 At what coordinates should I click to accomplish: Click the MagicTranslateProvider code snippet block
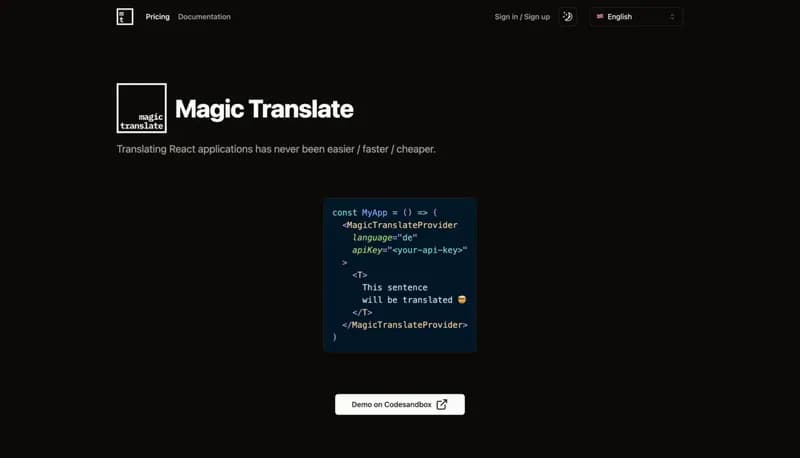point(400,275)
